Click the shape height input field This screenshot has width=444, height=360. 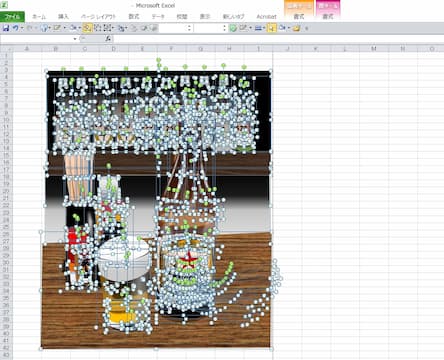(173, 28)
